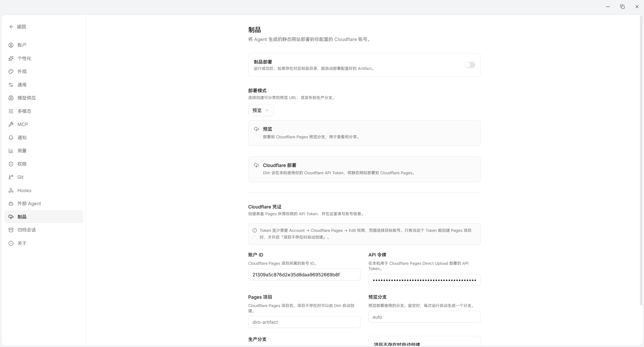644x347 pixels.
Task: Click the 多模态 adjustments icon
Action: 11,111
